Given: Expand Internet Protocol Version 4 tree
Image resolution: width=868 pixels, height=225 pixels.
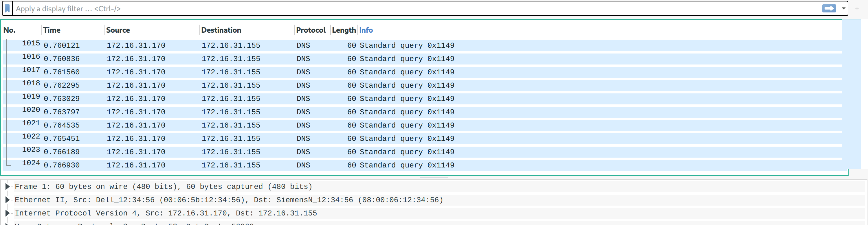Looking at the screenshot, I should point(7,213).
